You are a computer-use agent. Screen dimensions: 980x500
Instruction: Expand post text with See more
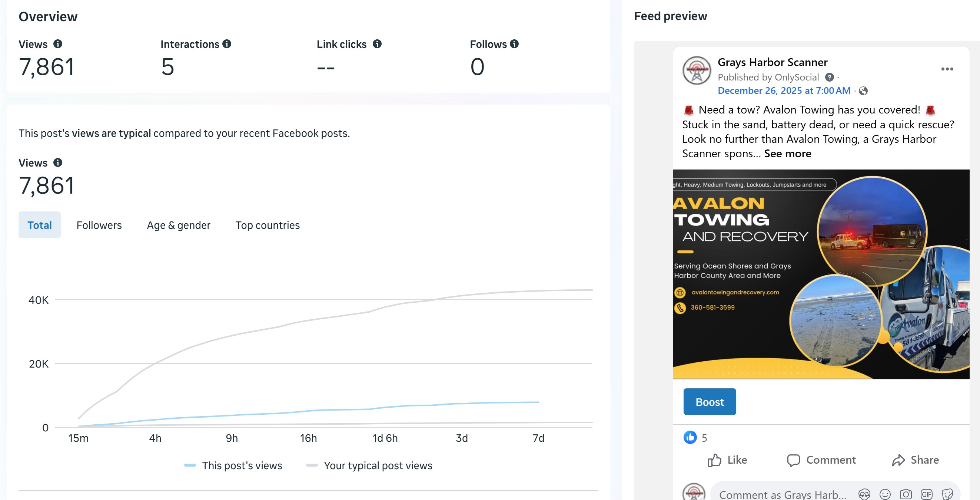pos(787,154)
